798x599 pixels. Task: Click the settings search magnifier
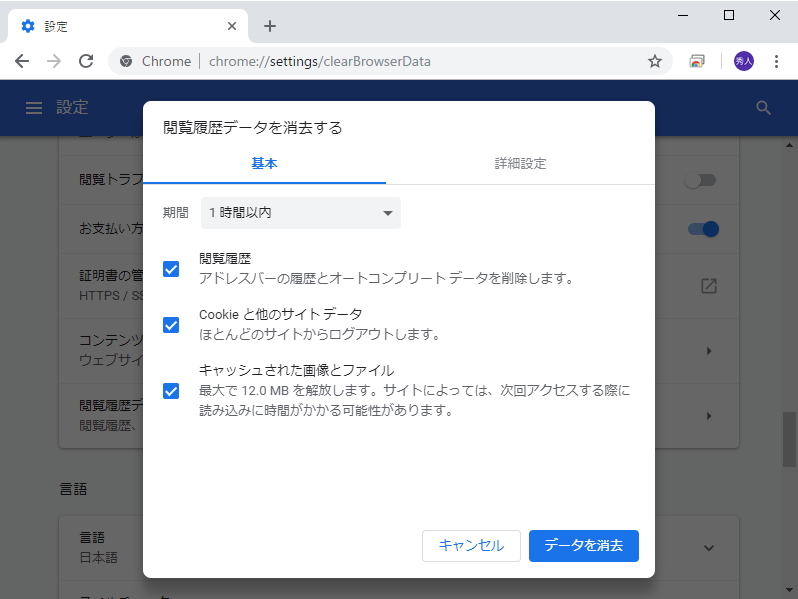tap(763, 107)
